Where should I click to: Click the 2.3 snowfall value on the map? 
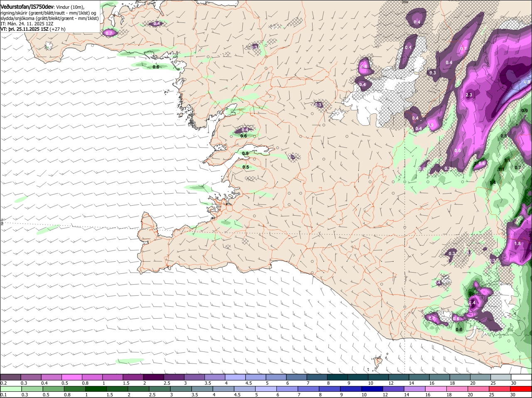[469, 95]
